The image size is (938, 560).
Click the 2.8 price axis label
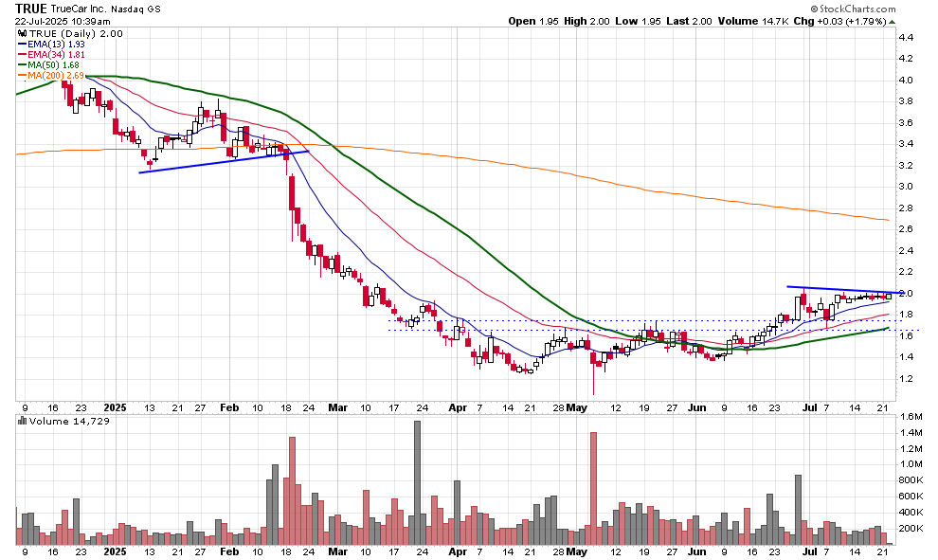click(905, 208)
